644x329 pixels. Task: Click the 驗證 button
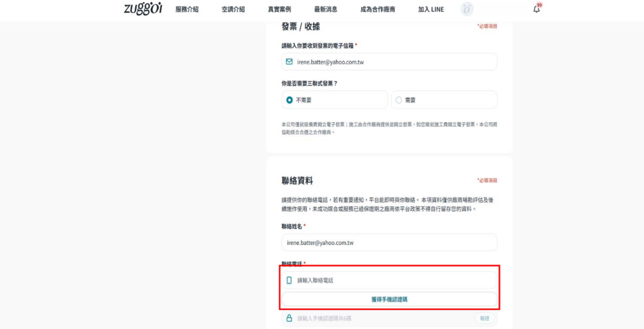(x=485, y=318)
